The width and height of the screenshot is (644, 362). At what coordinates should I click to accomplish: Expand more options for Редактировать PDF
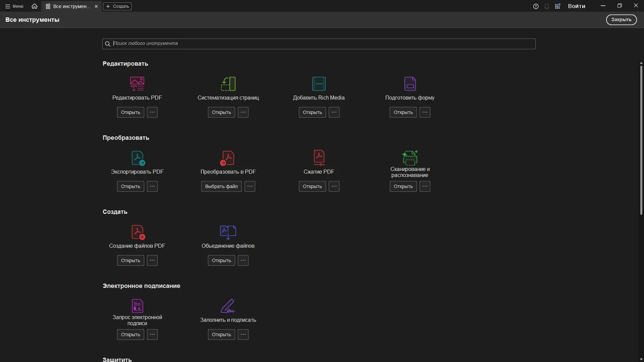[x=152, y=112]
